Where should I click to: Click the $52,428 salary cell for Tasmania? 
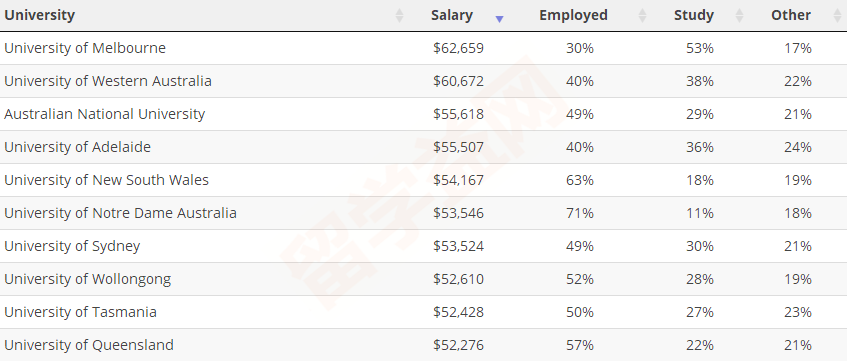458,312
